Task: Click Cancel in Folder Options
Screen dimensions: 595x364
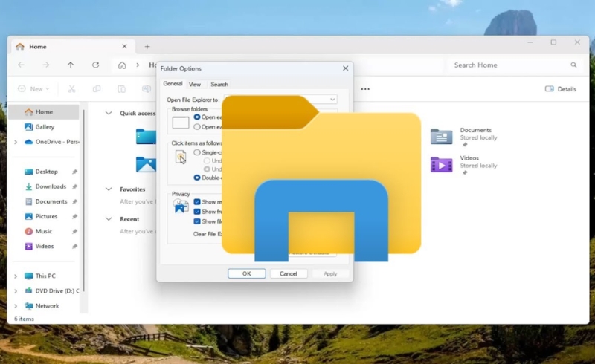Action: tap(289, 273)
